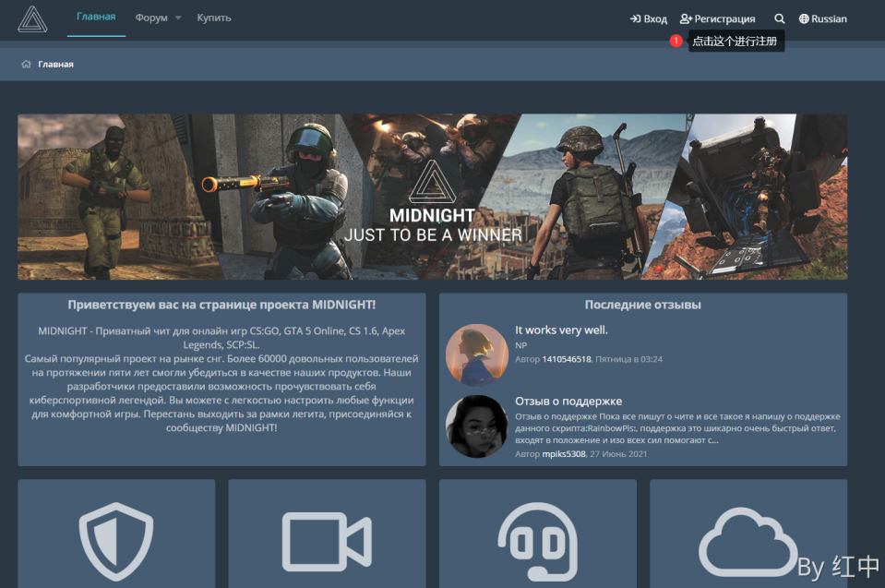Open the Russian language selector

822,18
